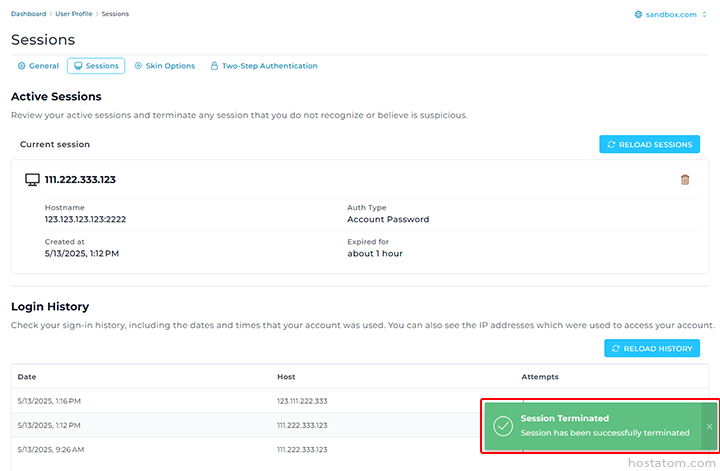Click the monitor icon beside 111.222.333.123

[32, 180]
